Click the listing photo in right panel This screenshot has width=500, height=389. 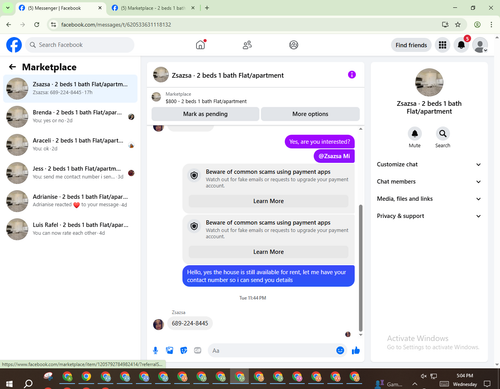point(429,82)
